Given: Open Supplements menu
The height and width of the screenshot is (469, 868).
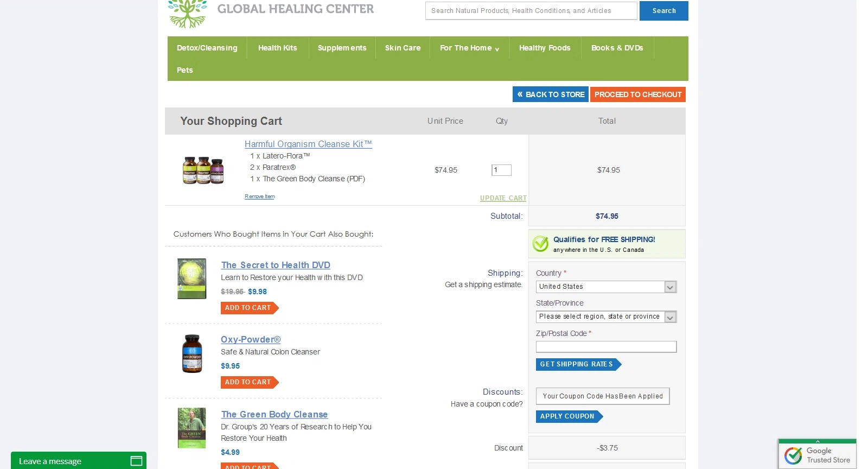Looking at the screenshot, I should point(342,48).
